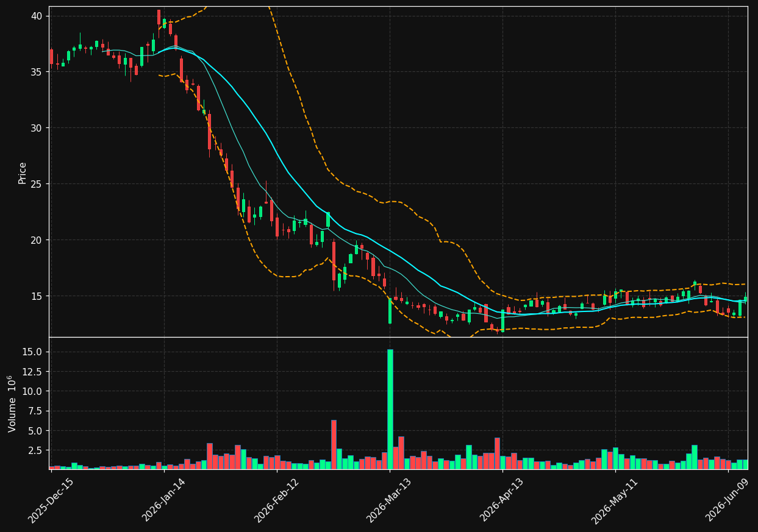This screenshot has height=532, width=758.
Task: Click the 2026-Jun-09 date label
Action: [x=727, y=500]
